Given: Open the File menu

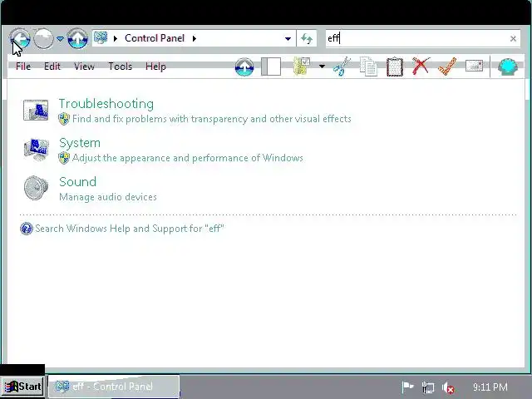Looking at the screenshot, I should (23, 66).
